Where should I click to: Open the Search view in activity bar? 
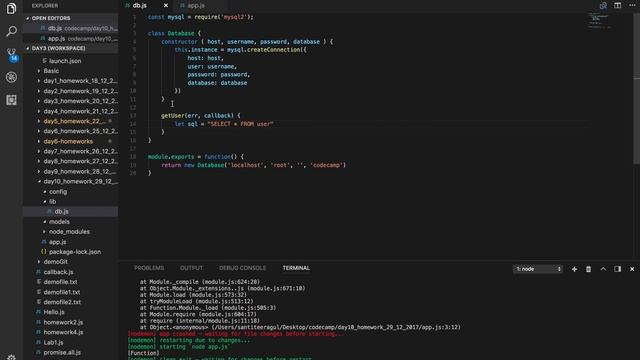click(x=11, y=31)
